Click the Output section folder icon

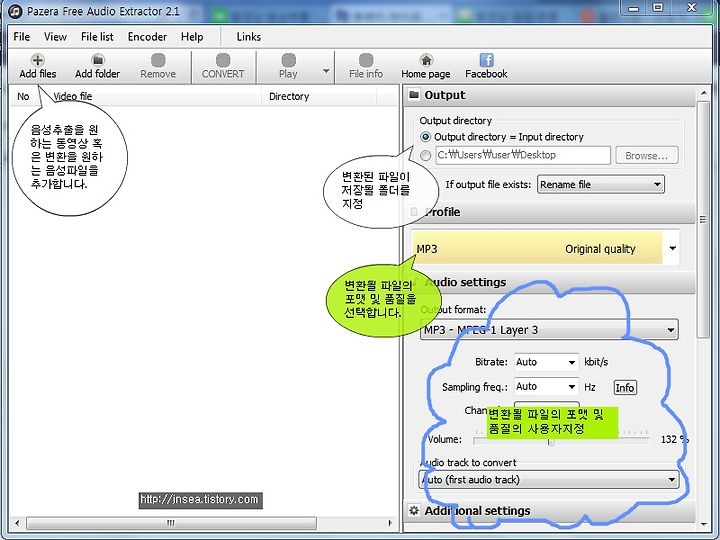[x=414, y=95]
